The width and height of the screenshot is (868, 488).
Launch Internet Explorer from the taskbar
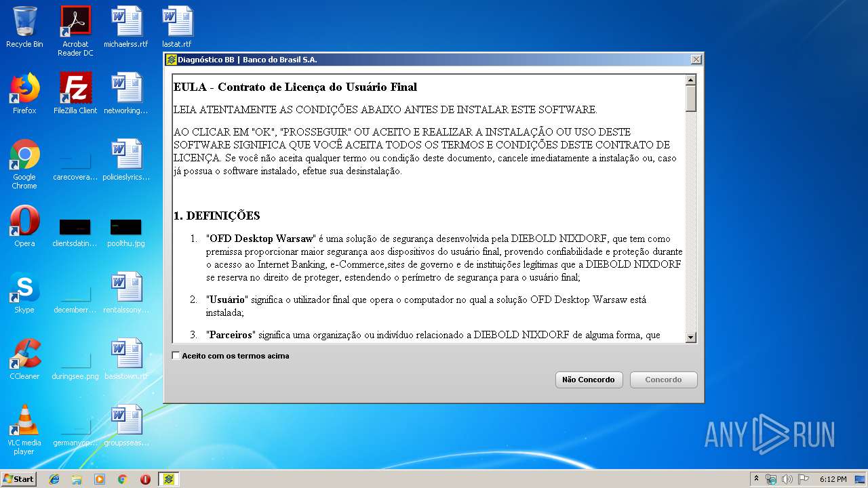tap(54, 479)
